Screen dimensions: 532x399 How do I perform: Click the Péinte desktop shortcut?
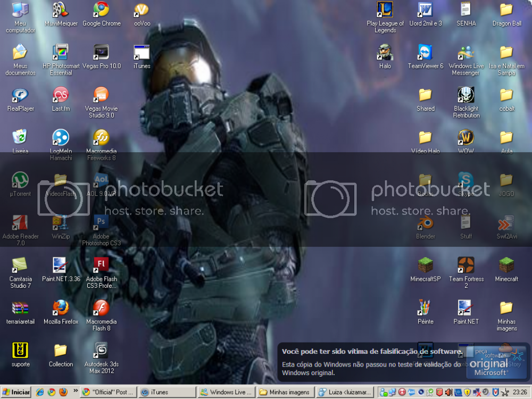click(426, 312)
